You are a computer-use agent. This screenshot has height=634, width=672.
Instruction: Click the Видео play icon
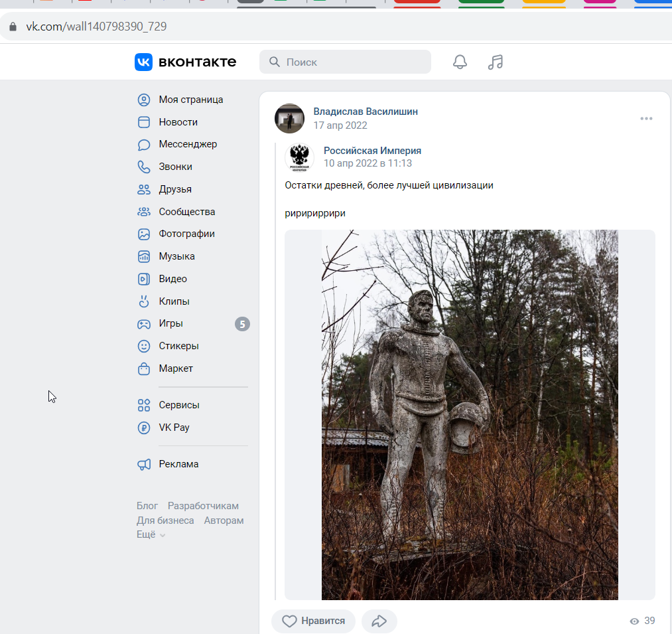144,279
